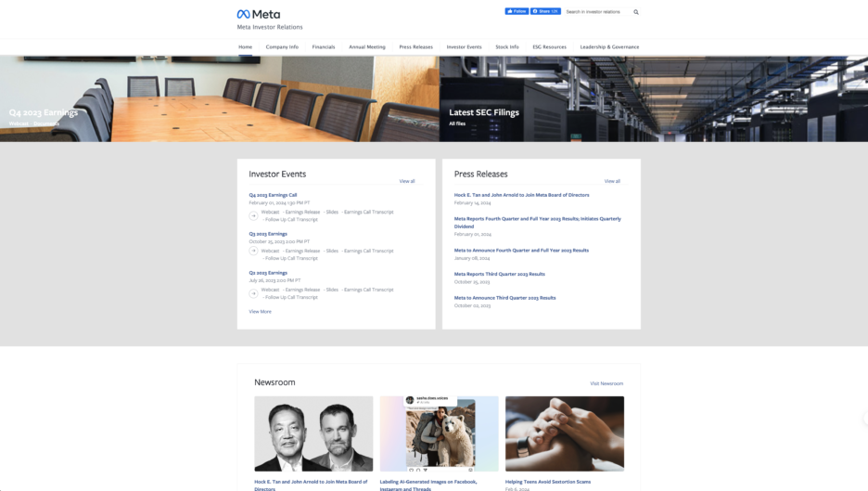The image size is (868, 491).
Task: Open the Earnings Call Transcript for Q4 2023
Action: [x=369, y=212]
